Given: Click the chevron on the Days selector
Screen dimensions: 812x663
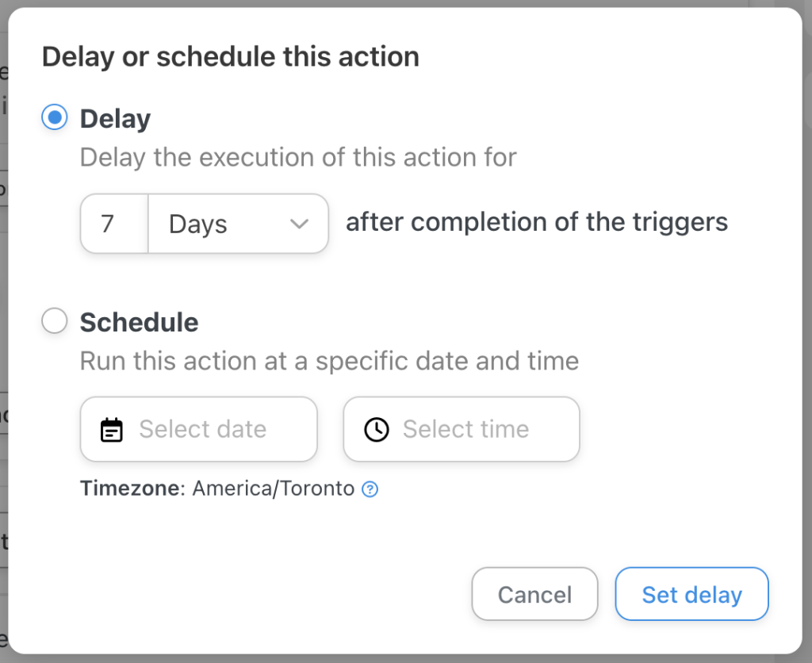Looking at the screenshot, I should click(x=300, y=224).
